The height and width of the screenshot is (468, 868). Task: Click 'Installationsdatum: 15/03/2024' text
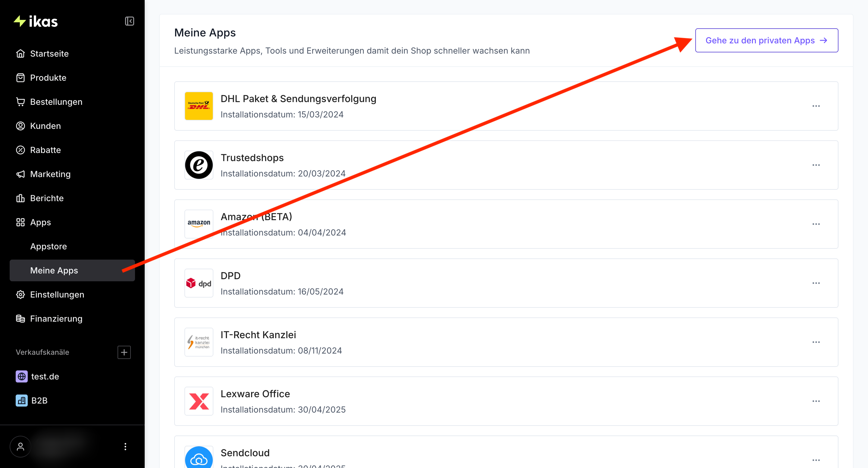[x=282, y=114]
